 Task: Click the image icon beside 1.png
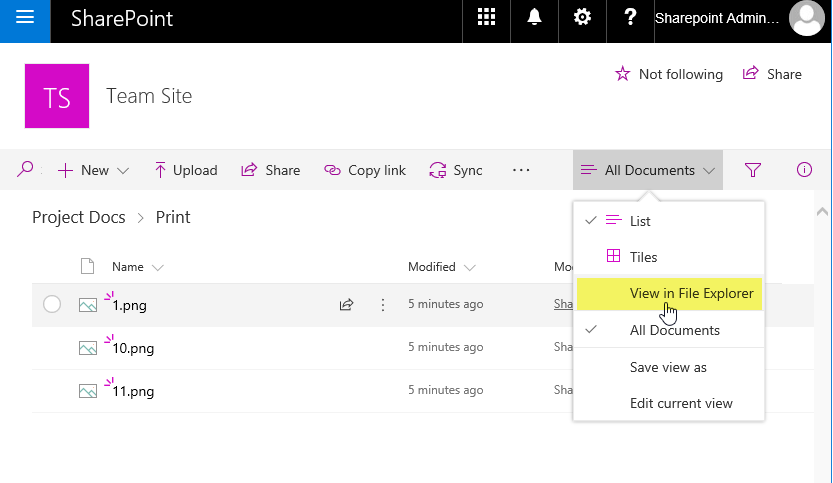point(88,305)
